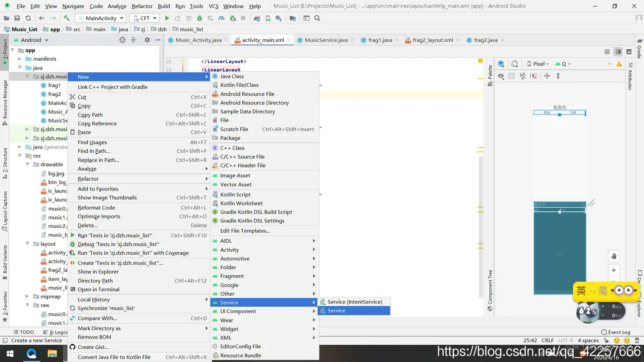Open the Android project view dropdown
The width and height of the screenshot is (644, 362).
pyautogui.click(x=31, y=40)
